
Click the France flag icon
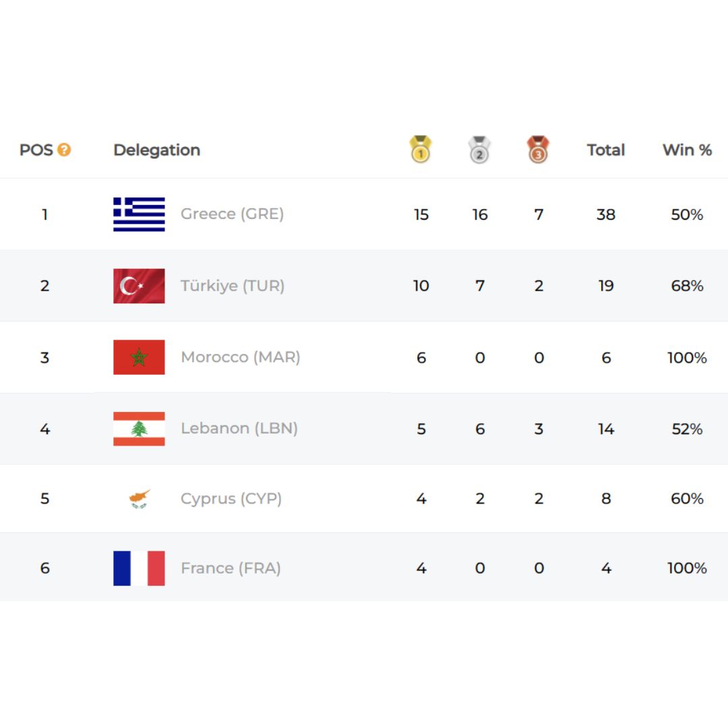(x=139, y=568)
